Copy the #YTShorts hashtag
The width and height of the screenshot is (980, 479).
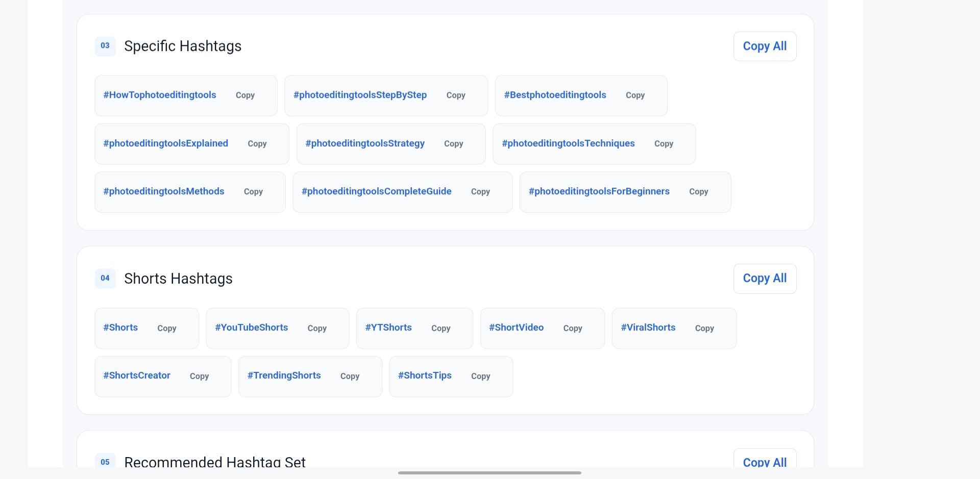(x=440, y=329)
